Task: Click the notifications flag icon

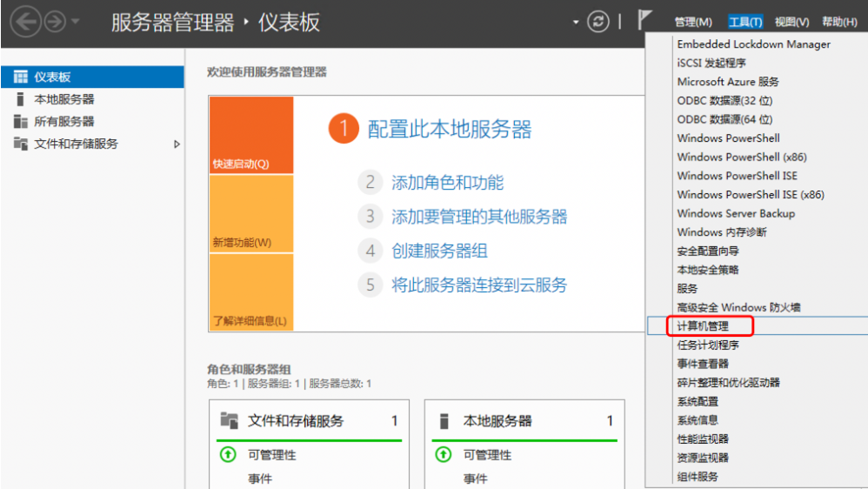Action: [x=645, y=22]
